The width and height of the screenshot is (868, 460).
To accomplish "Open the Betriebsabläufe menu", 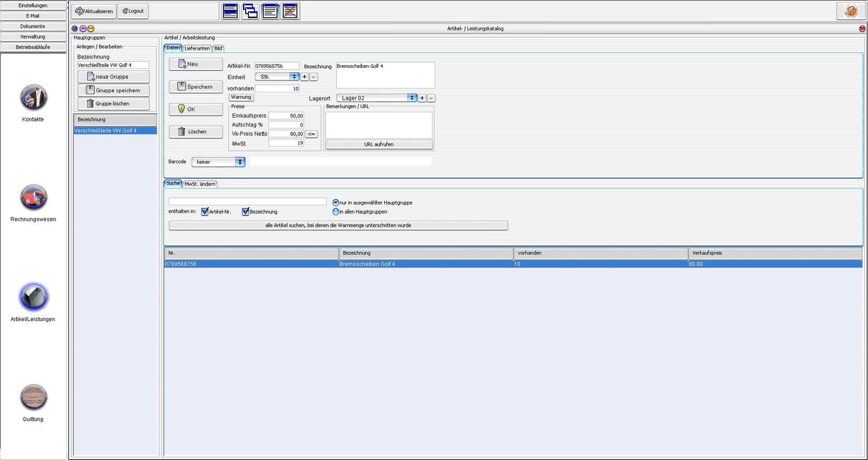I will (33, 47).
